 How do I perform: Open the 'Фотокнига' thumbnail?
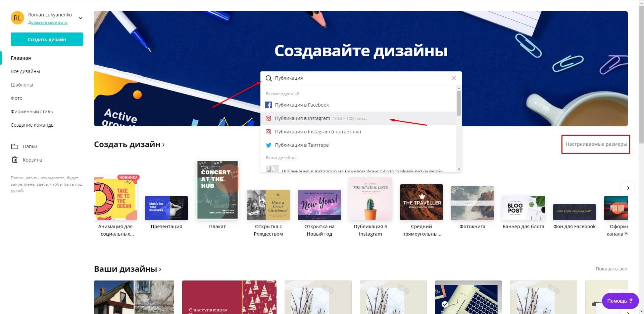tap(473, 203)
